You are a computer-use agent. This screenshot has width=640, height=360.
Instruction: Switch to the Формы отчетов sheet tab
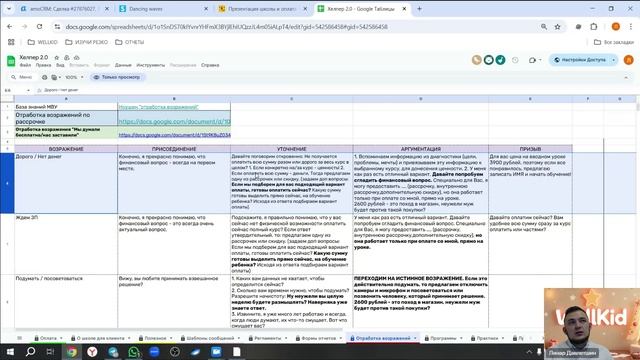[x=319, y=338]
